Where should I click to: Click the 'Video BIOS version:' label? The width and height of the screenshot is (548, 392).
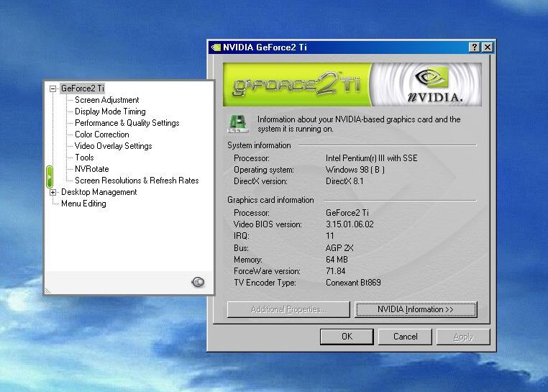(268, 224)
